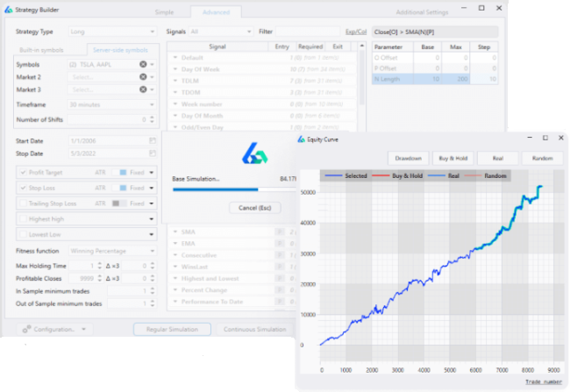The image size is (570, 392).
Task: Clear the Symbols selection with the X icon
Action: click(143, 64)
